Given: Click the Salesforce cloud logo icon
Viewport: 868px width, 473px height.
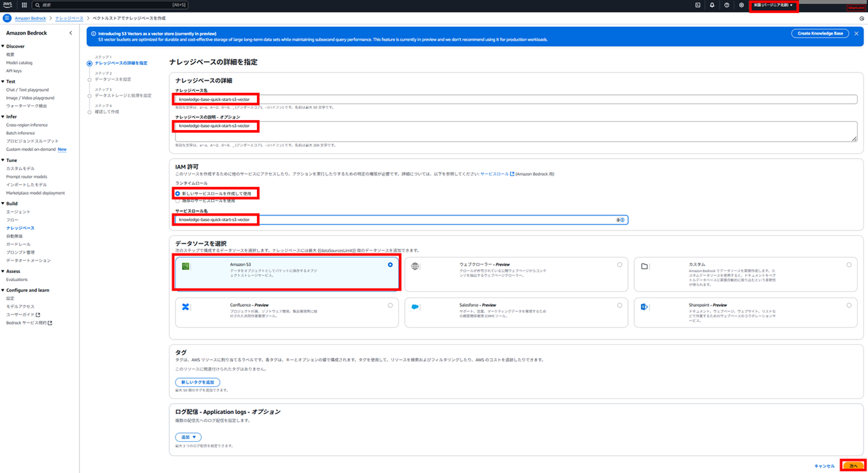Looking at the screenshot, I should tap(415, 306).
